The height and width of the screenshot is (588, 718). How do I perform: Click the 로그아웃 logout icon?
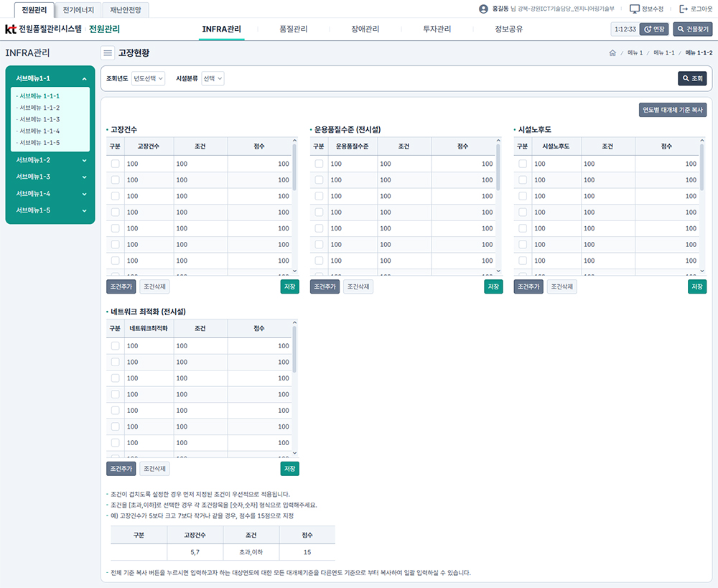683,9
